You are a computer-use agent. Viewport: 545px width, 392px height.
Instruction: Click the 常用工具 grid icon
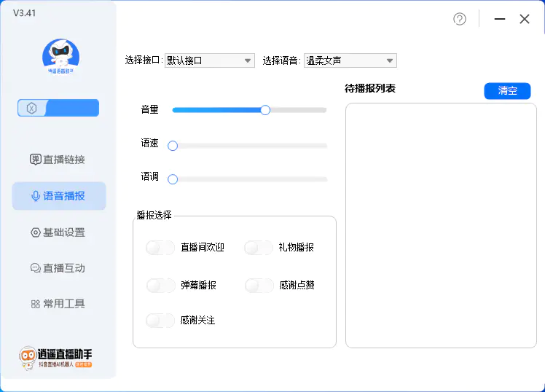click(x=35, y=304)
